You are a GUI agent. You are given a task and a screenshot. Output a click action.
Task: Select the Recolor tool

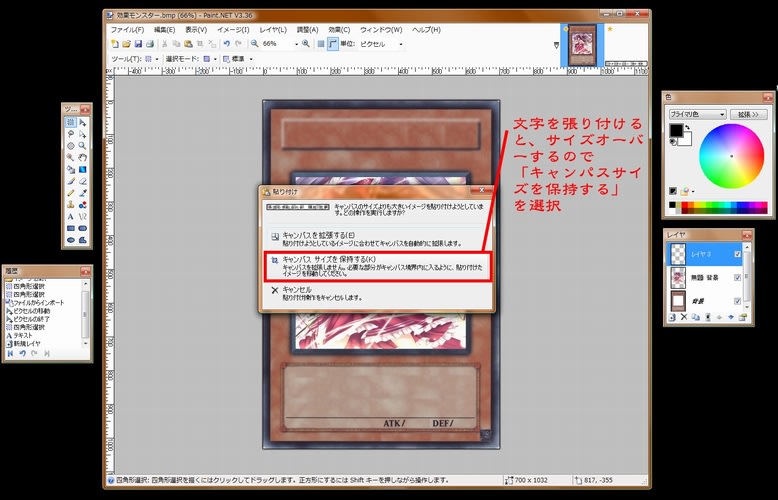coord(82,205)
